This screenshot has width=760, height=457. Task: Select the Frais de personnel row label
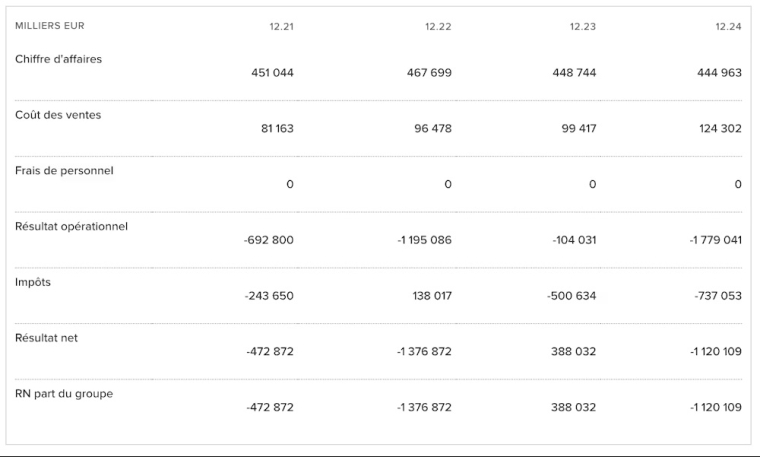(x=64, y=171)
